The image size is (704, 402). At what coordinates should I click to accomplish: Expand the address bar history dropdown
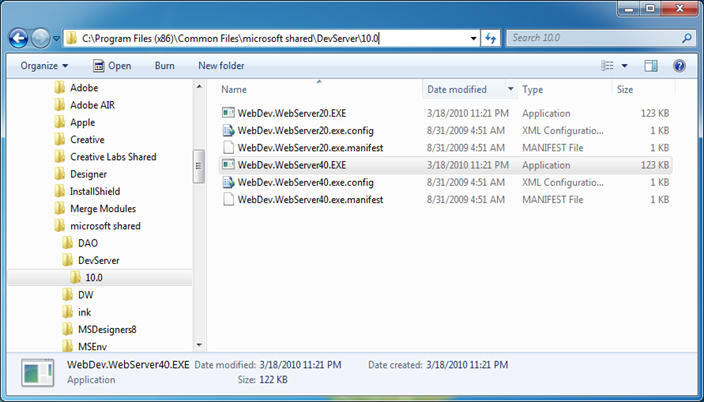pos(473,39)
